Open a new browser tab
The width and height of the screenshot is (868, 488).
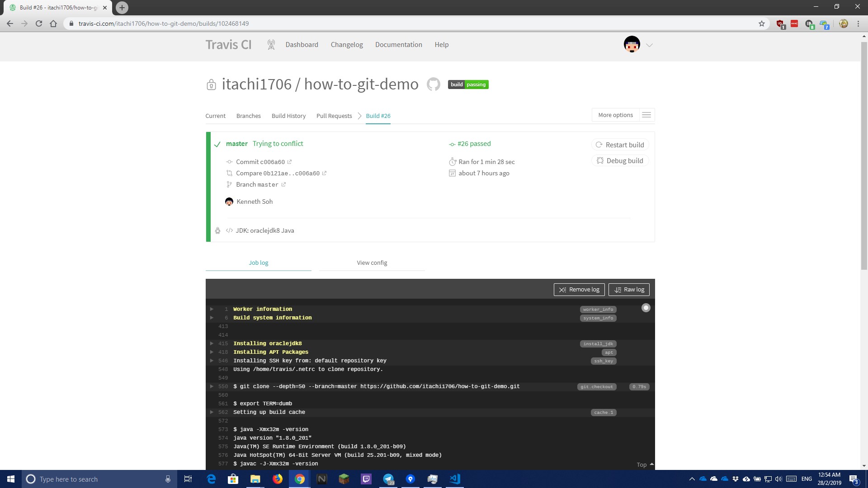[122, 8]
